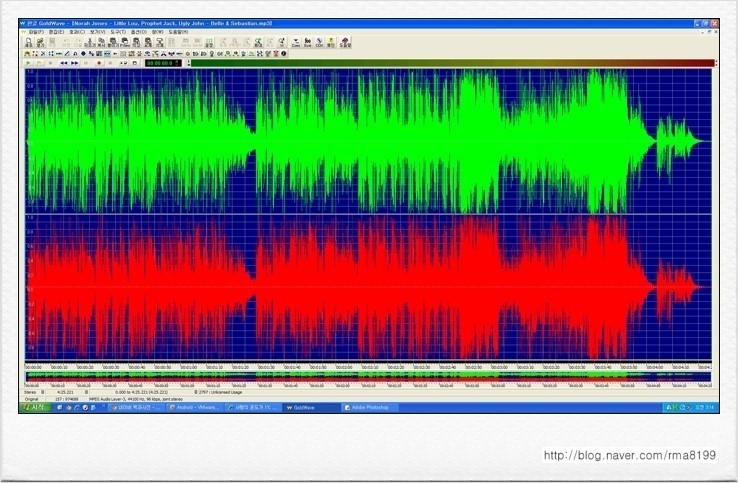Open the 보기(V) menu
The width and height of the screenshot is (738, 483).
(x=97, y=32)
